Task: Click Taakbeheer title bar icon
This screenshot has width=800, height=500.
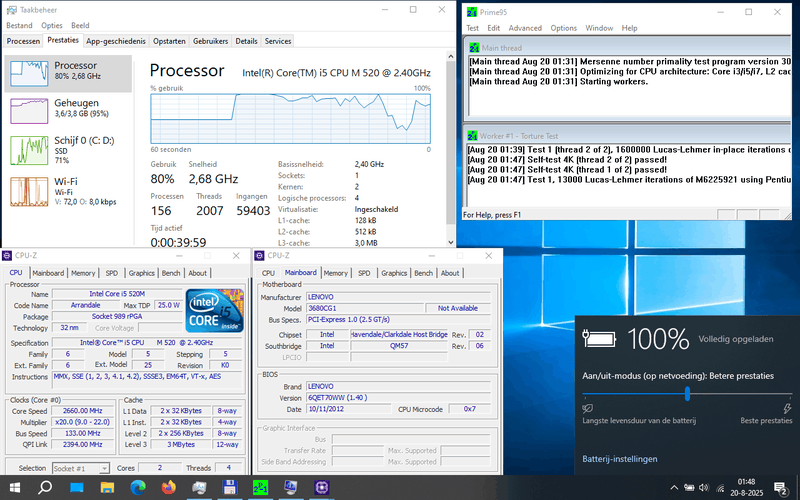Action: click(x=12, y=10)
